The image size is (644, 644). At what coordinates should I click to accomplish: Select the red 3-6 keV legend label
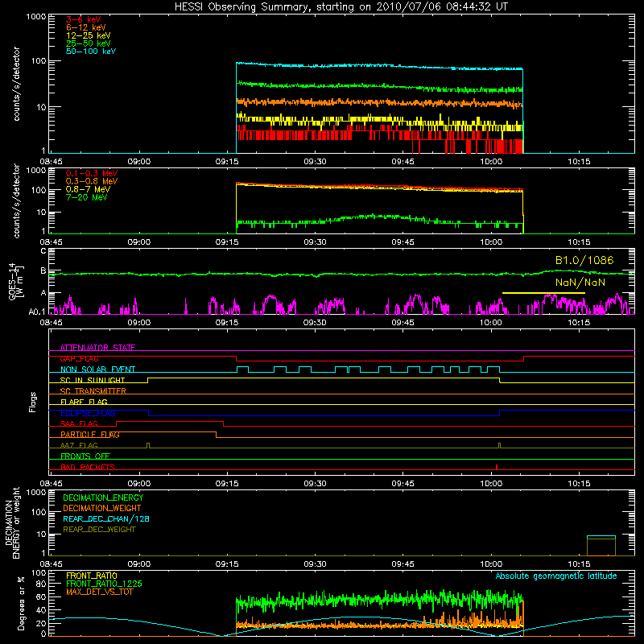click(84, 19)
